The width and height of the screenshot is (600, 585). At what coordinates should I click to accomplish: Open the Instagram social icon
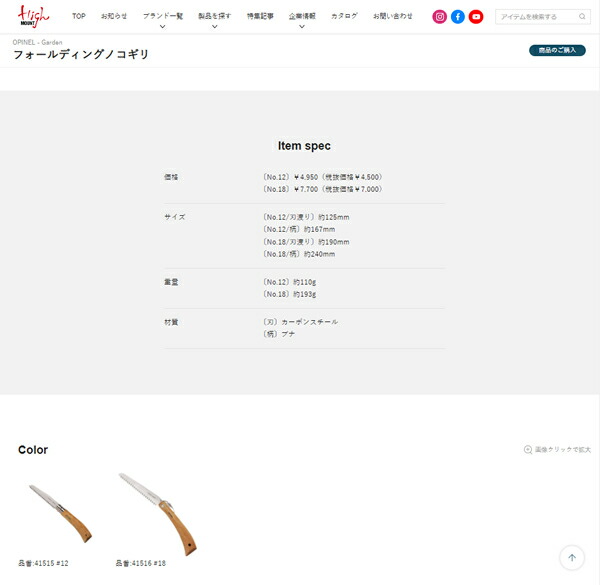(439, 17)
